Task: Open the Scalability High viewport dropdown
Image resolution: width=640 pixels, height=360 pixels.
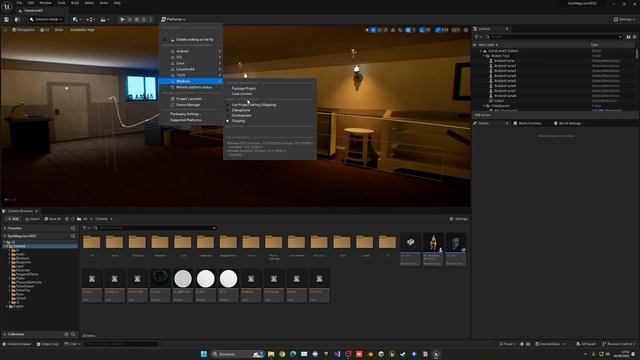Action: coord(82,30)
